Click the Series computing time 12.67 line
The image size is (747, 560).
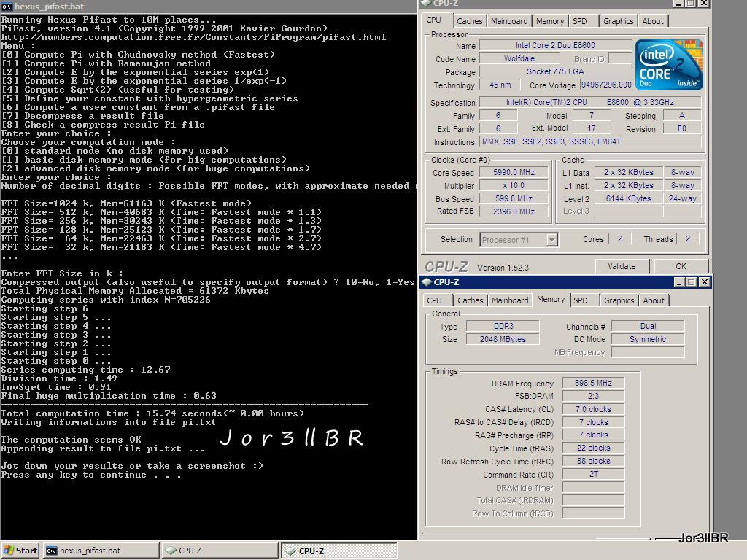click(86, 370)
